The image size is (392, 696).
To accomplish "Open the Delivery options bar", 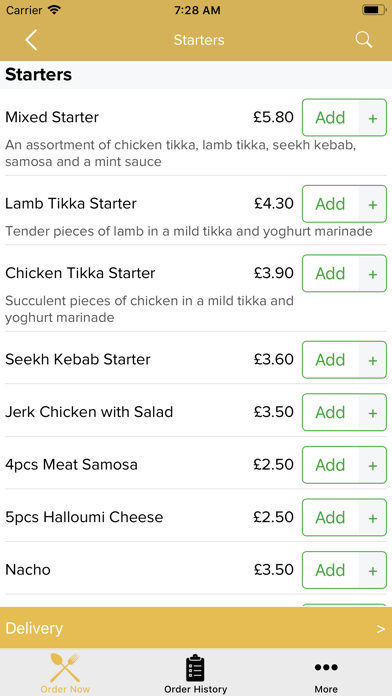I will [196, 628].
